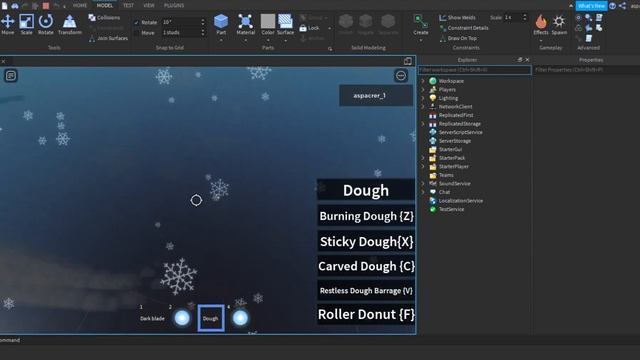
Task: Select the Scale tool
Action: (x=27, y=24)
